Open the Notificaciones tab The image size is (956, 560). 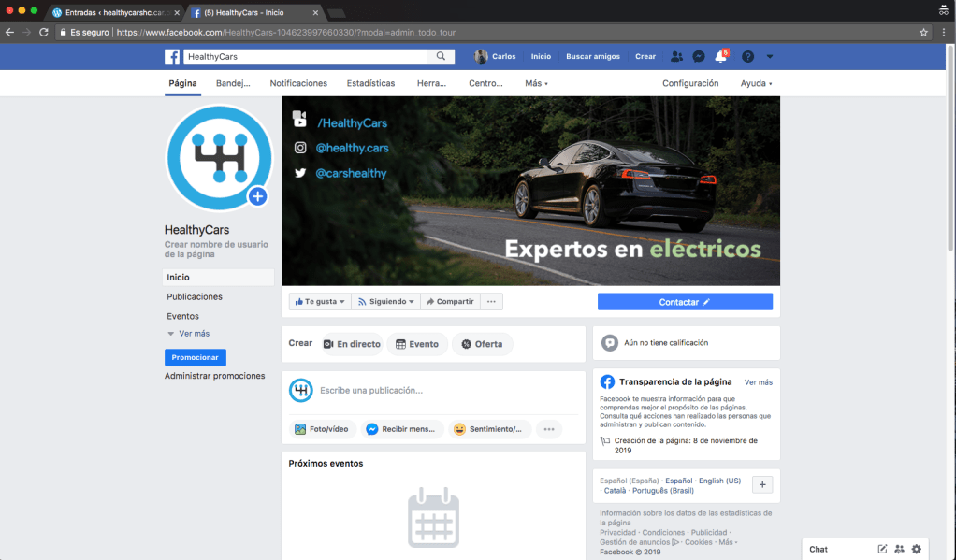tap(298, 83)
